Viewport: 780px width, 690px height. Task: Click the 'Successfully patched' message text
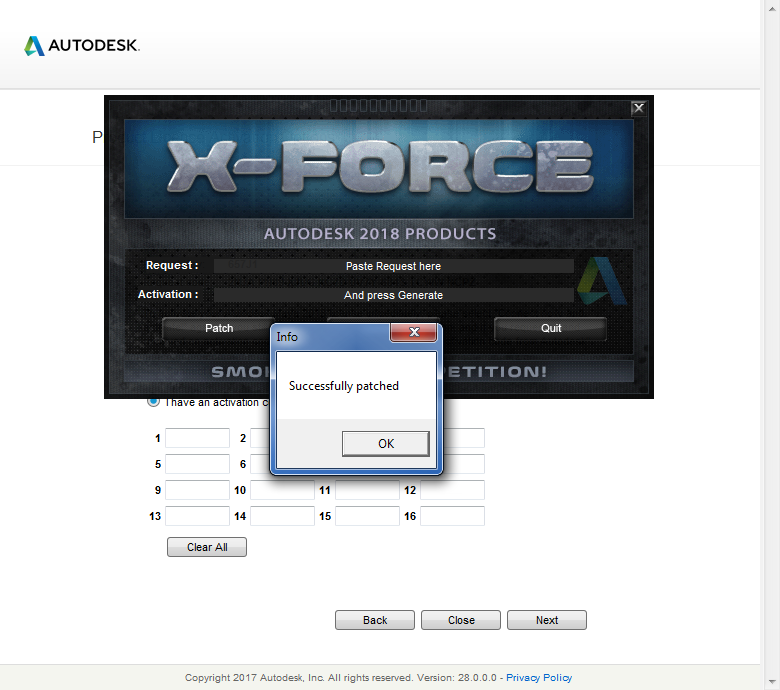click(x=344, y=386)
